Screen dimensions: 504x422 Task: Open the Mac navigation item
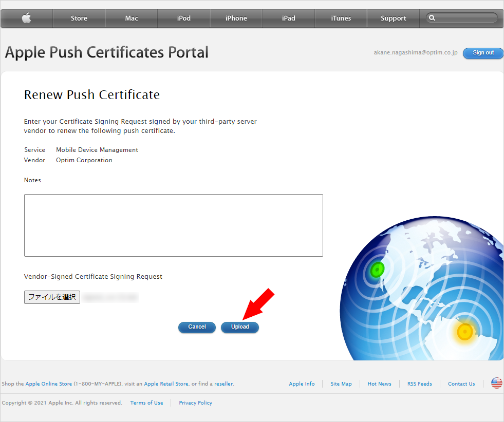click(131, 18)
